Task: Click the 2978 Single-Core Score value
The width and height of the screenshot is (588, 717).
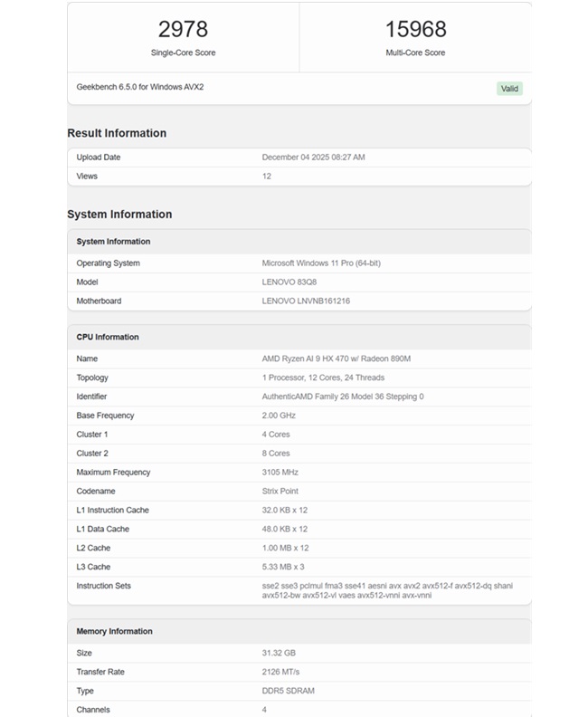Action: point(183,29)
